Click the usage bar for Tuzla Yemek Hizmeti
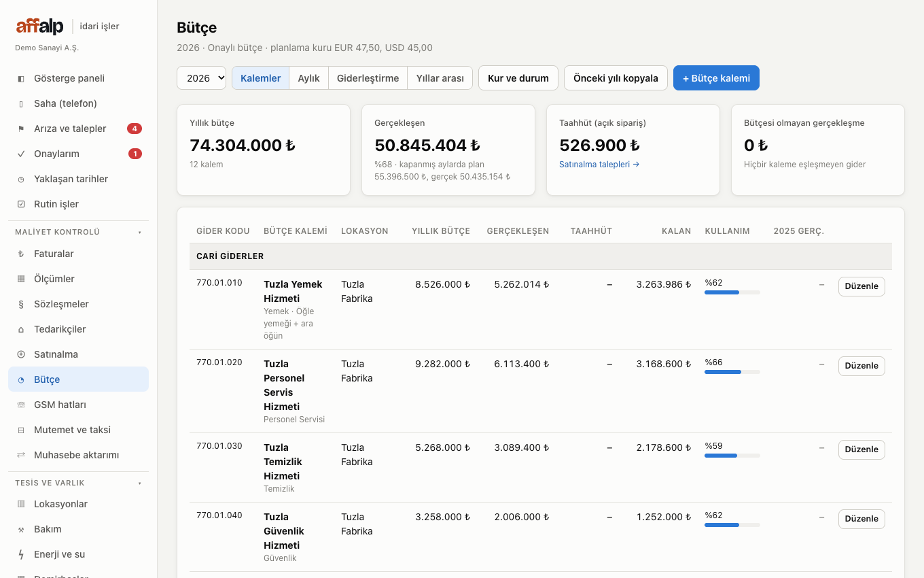Screen dimensions: 924x578 [732, 292]
